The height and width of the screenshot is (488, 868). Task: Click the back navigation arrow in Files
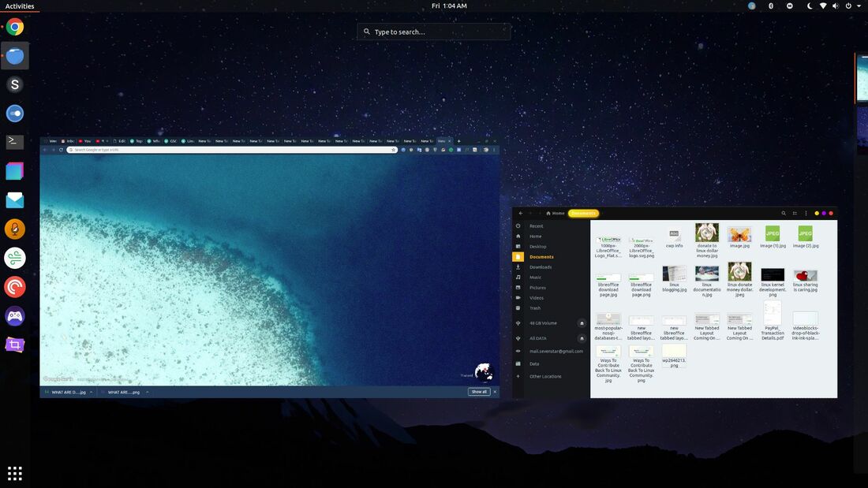pyautogui.click(x=520, y=213)
